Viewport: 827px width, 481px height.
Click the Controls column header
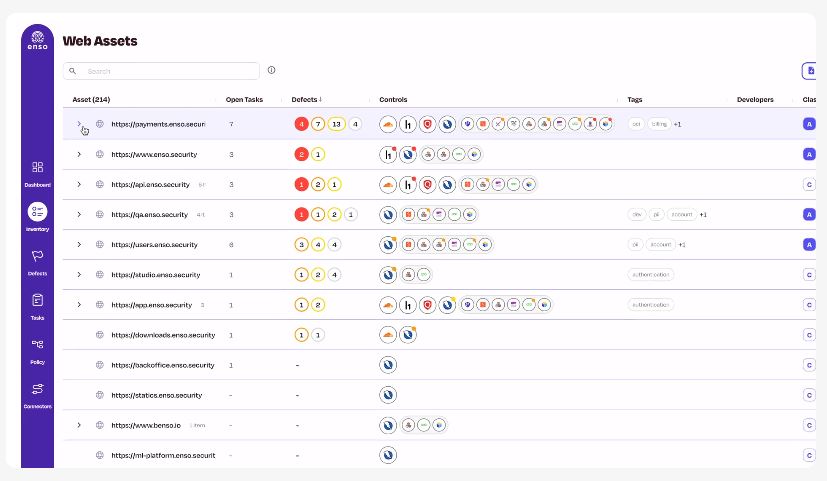tap(393, 99)
